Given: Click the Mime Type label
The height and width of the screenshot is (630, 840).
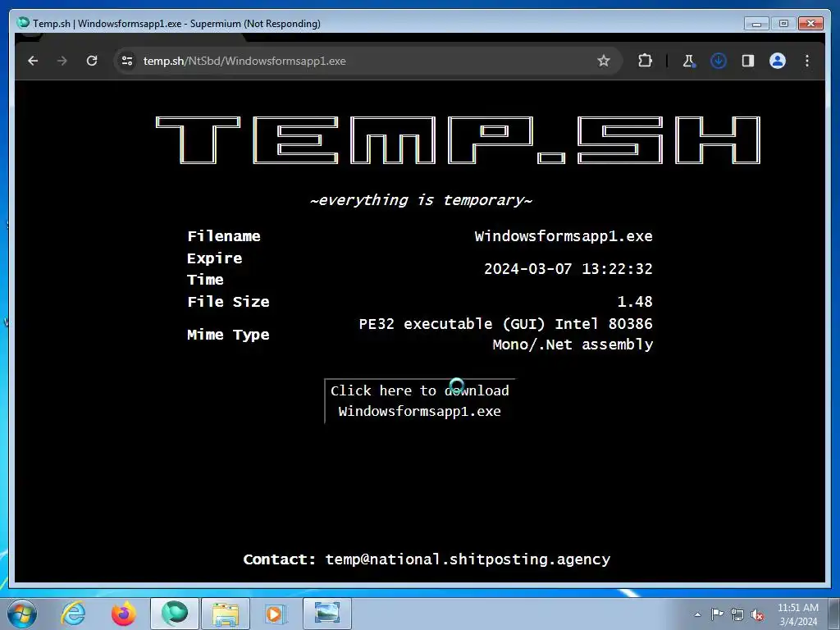Looking at the screenshot, I should pyautogui.click(x=228, y=335).
